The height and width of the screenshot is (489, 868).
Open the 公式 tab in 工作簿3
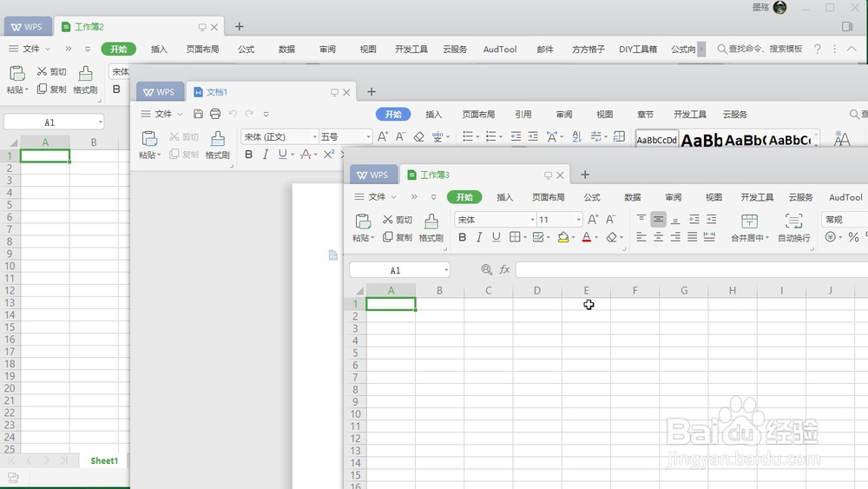[592, 197]
